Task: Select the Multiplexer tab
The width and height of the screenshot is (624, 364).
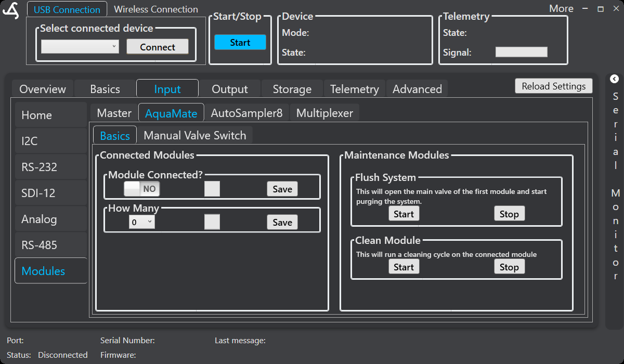Action: point(324,113)
